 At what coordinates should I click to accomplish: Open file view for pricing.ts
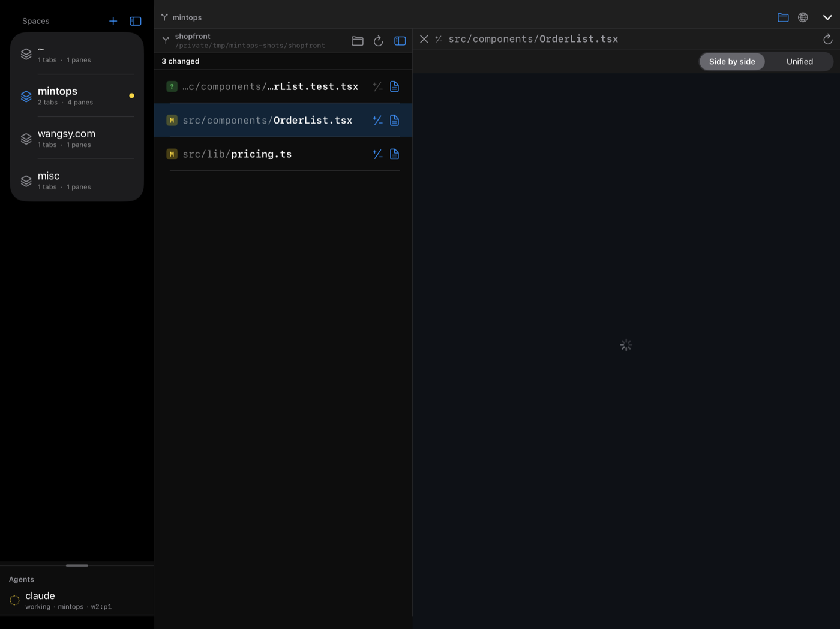tap(394, 154)
